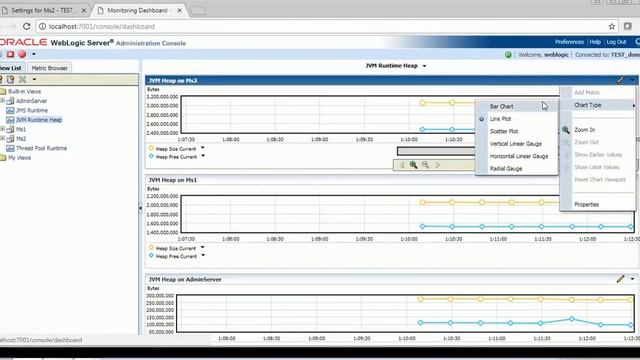Switch to the Metric Browser tab
Screen dimensions: 640x360
[49, 68]
